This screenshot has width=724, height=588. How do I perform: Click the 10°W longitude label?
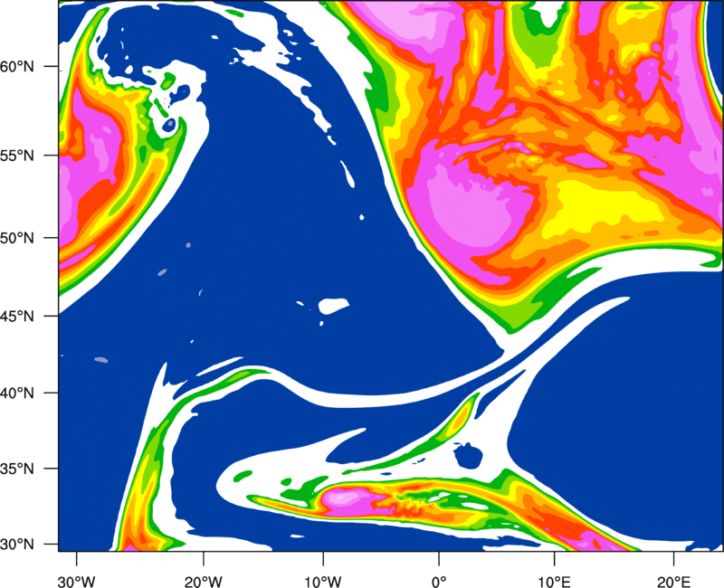pos(323,582)
